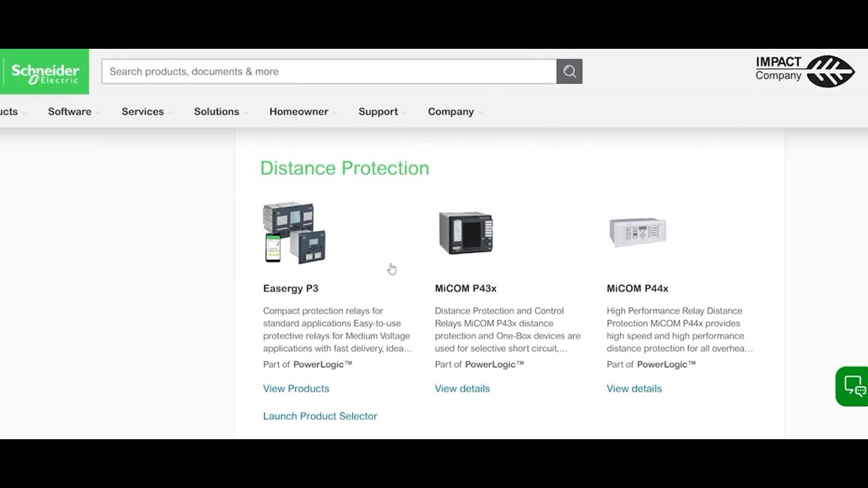Open the MiCOM P43x title link

point(466,288)
